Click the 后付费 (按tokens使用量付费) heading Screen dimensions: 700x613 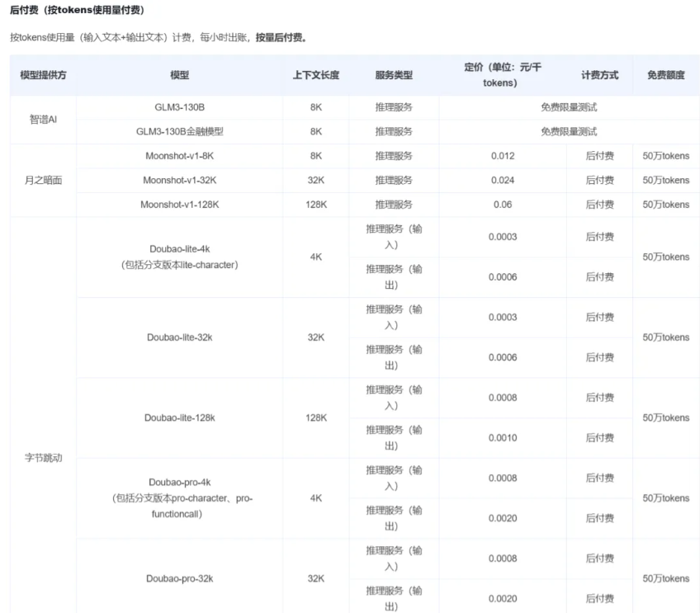tap(79, 10)
